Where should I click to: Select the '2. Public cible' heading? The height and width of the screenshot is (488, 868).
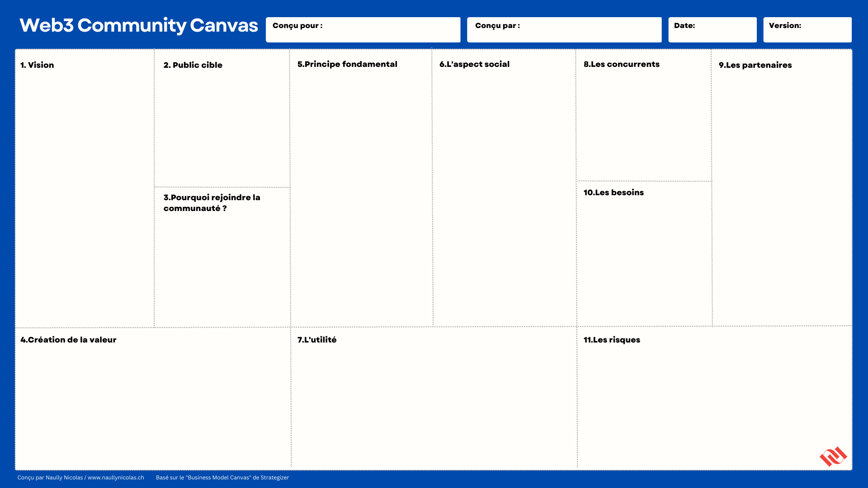(193, 65)
